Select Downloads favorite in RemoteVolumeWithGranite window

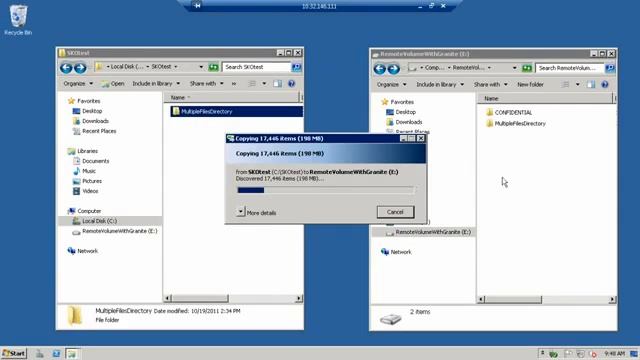pyautogui.click(x=404, y=122)
